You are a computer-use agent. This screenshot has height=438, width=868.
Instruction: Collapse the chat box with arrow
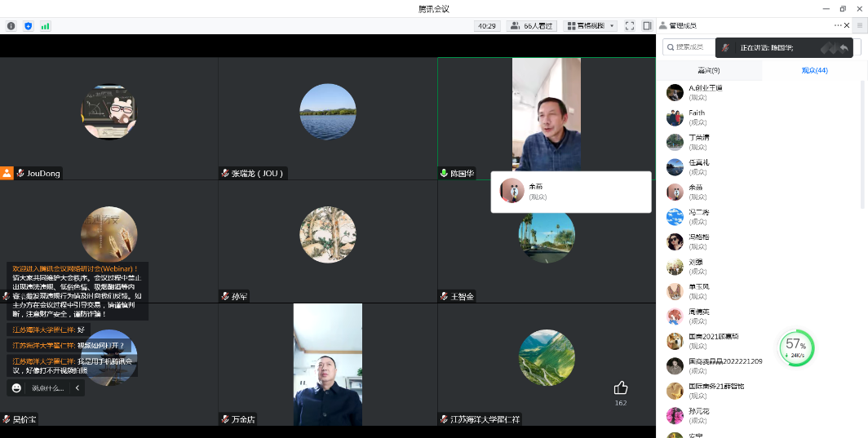coord(77,388)
